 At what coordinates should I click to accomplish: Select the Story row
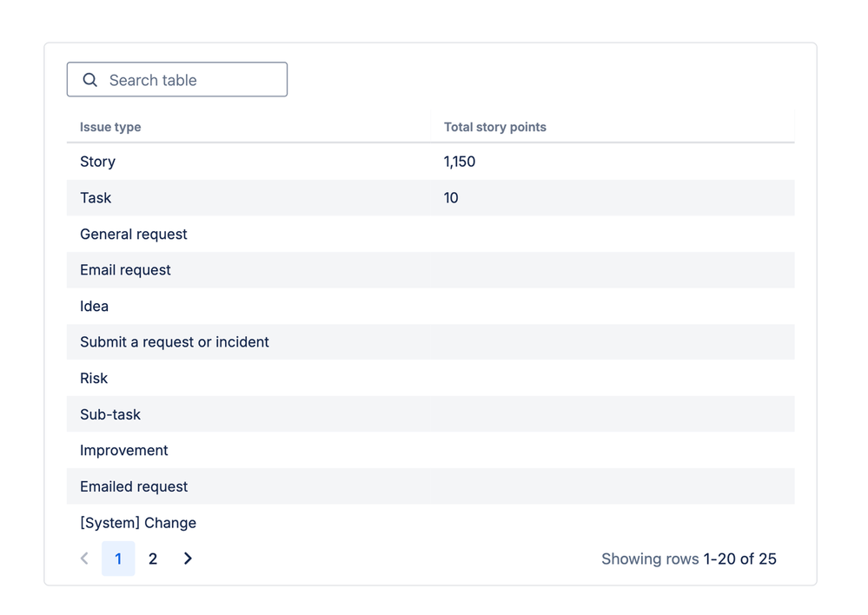coord(431,162)
